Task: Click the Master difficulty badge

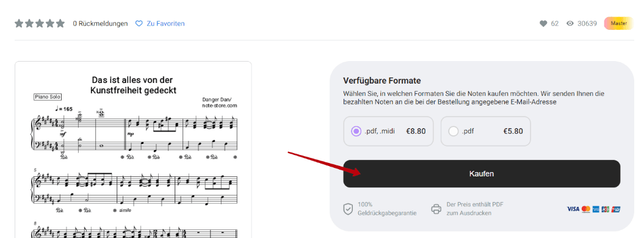Action: (618, 23)
